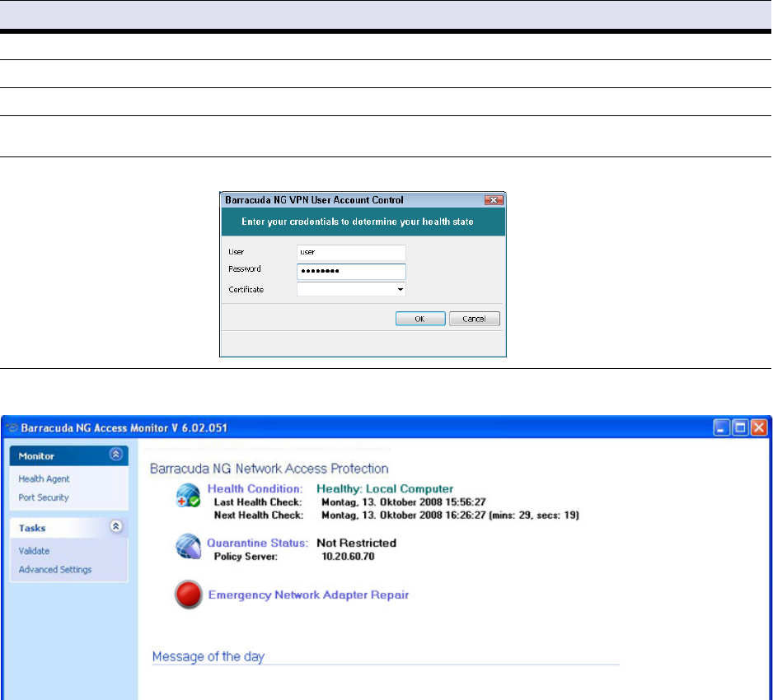
Task: Confirm credentials with the OK button
Action: pyautogui.click(x=420, y=319)
